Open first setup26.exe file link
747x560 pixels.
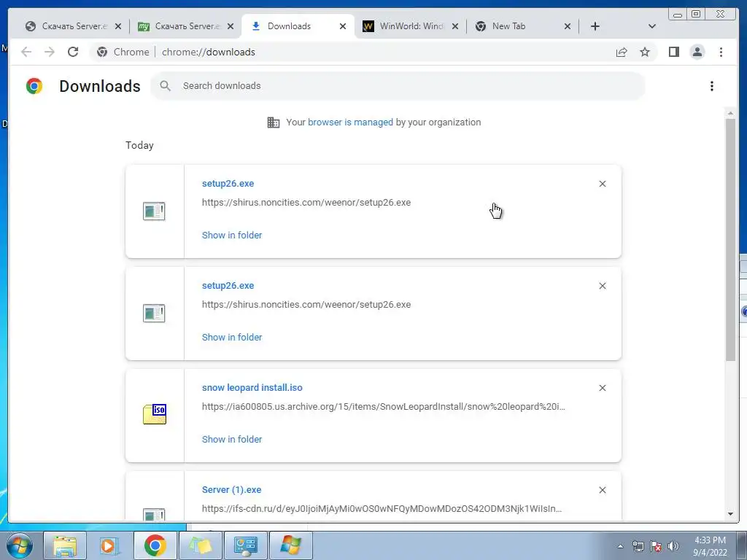point(228,184)
